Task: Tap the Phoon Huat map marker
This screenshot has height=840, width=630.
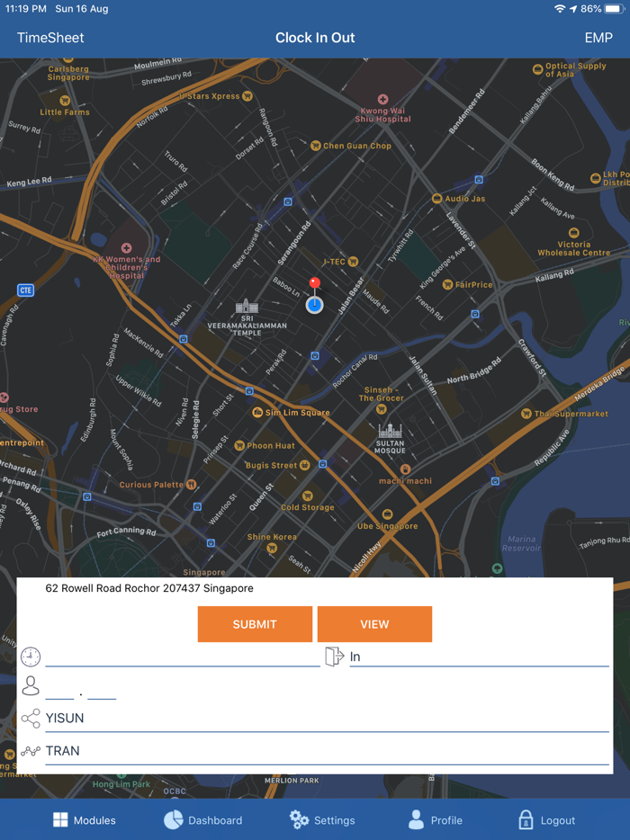Action: pyautogui.click(x=239, y=445)
